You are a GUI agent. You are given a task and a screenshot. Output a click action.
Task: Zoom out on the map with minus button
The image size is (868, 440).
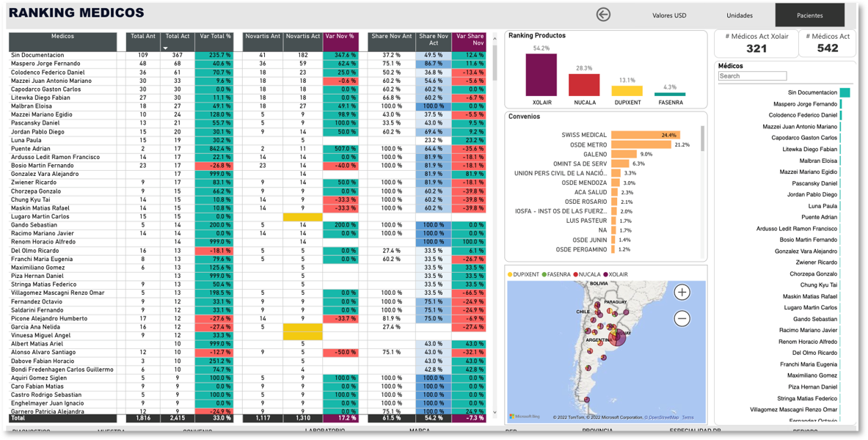pyautogui.click(x=682, y=318)
